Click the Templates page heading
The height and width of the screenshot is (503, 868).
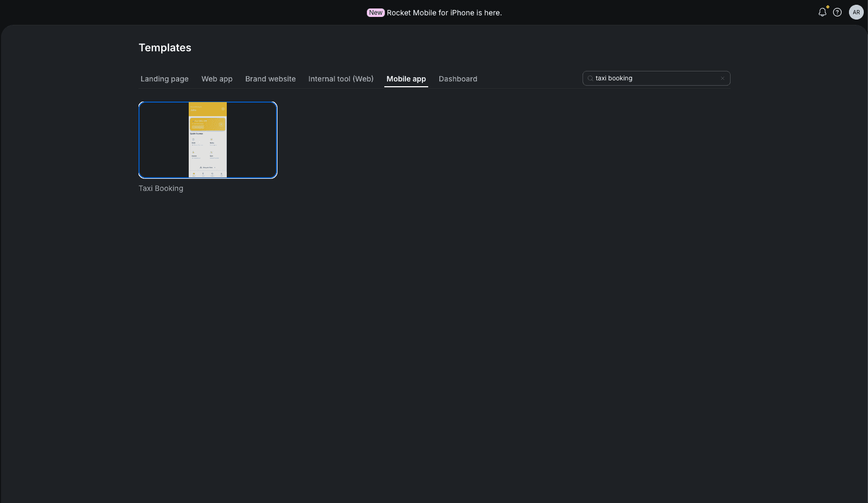point(165,48)
